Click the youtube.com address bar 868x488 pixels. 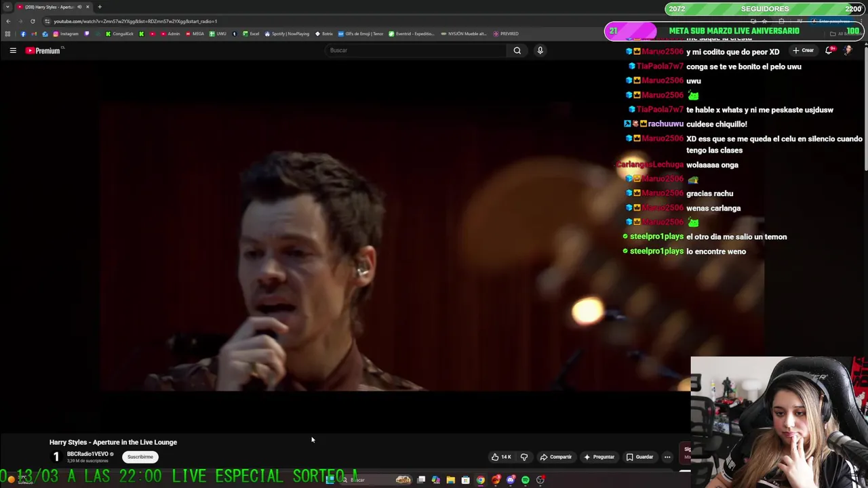pyautogui.click(x=136, y=21)
